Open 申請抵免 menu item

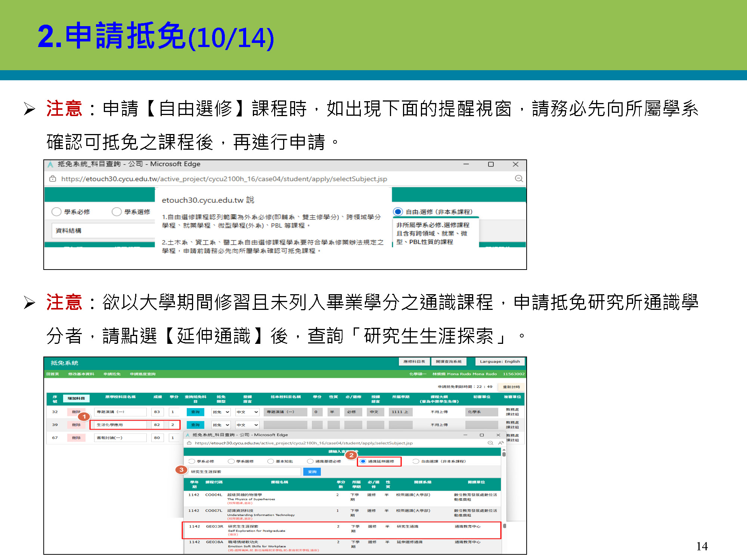tap(112, 374)
